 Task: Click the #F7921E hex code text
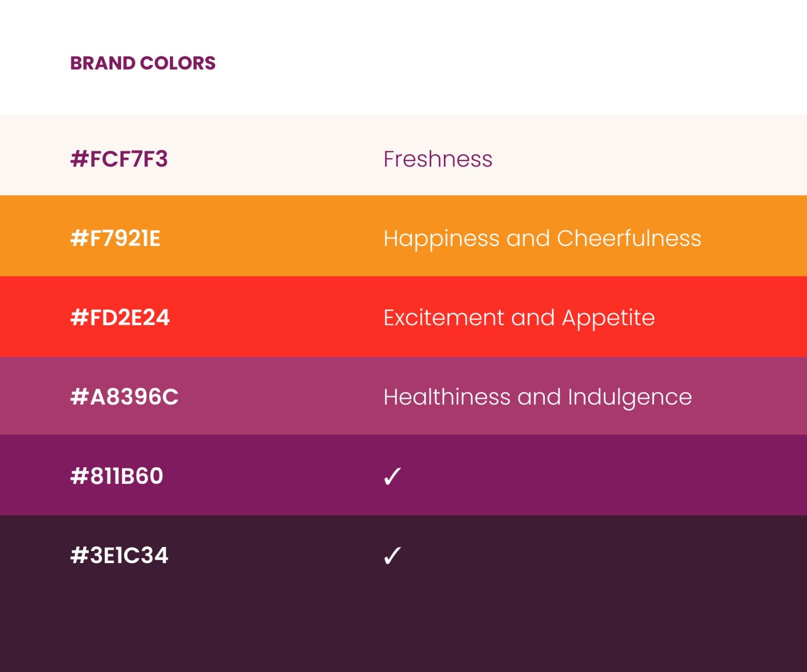pyautogui.click(x=116, y=238)
